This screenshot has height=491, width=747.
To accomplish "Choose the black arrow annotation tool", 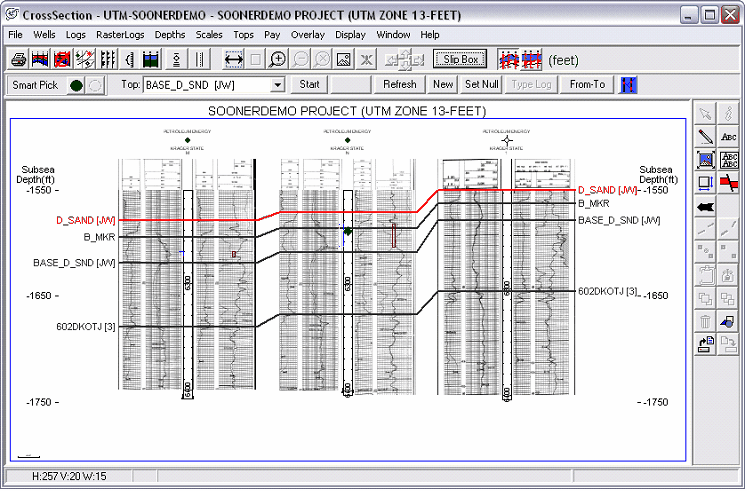I will [x=705, y=205].
